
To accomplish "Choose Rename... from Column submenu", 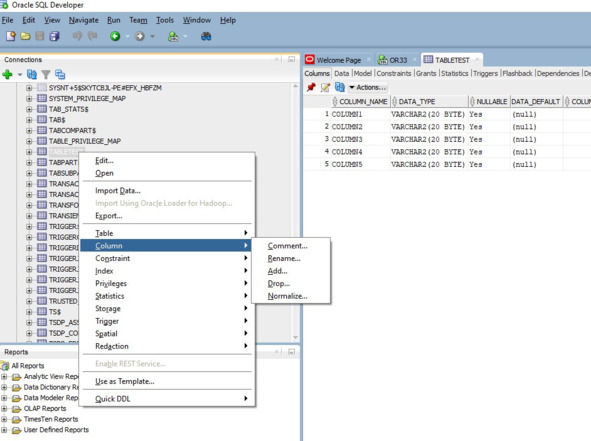I will pos(291,259).
